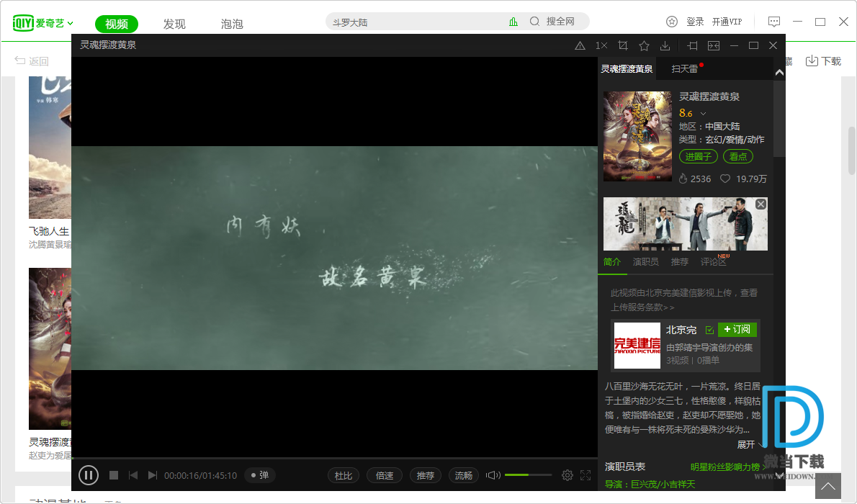857x504 pixels.
Task: Click the director name 巨兴茂/小吉祥天
Action: (x=663, y=485)
